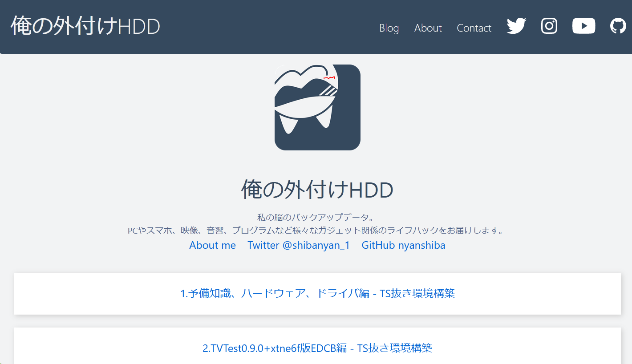The height and width of the screenshot is (364, 632).
Task: Open the YouTube icon in the header
Action: pos(583,26)
